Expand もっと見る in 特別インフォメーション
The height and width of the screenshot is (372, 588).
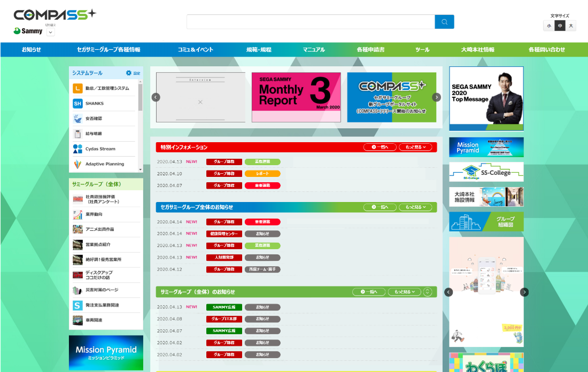click(x=415, y=147)
